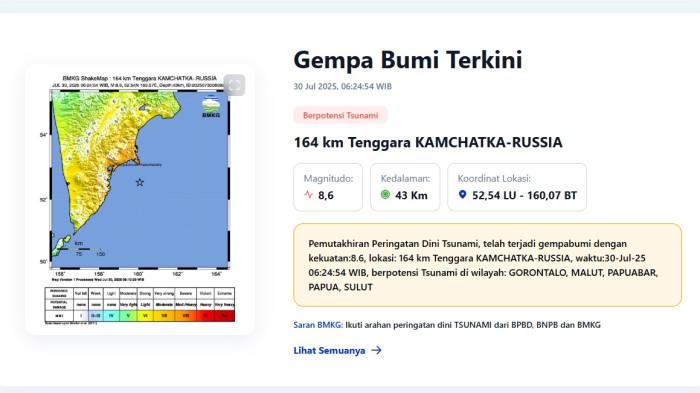Click the epicenter star marker on map
The height and width of the screenshot is (393, 700).
tap(140, 182)
